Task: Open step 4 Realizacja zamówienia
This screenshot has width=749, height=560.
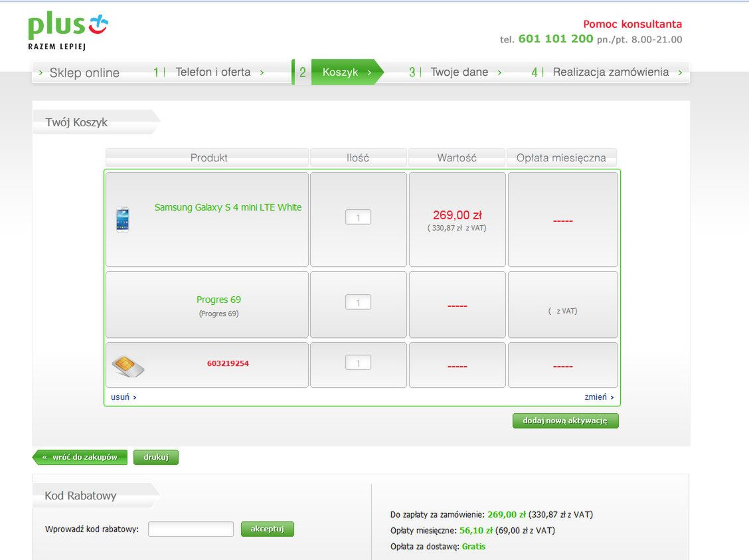Action: tap(610, 72)
